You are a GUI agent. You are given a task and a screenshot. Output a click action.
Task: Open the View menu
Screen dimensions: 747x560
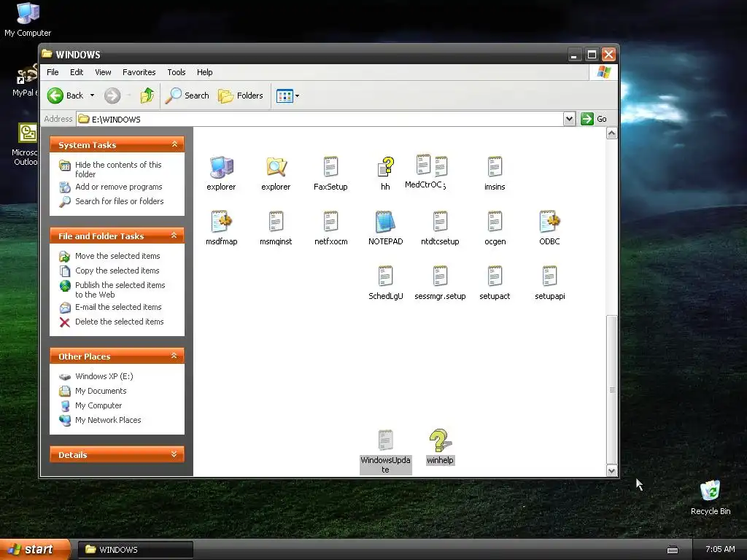(103, 72)
